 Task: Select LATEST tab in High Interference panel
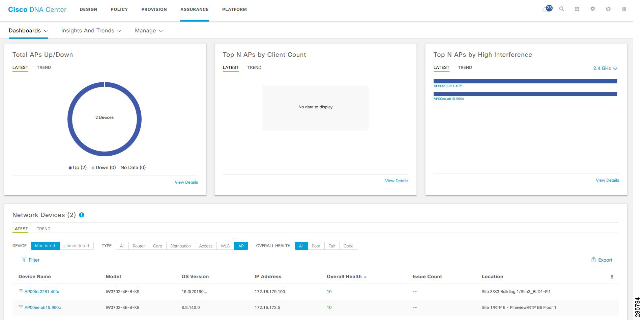441,68
